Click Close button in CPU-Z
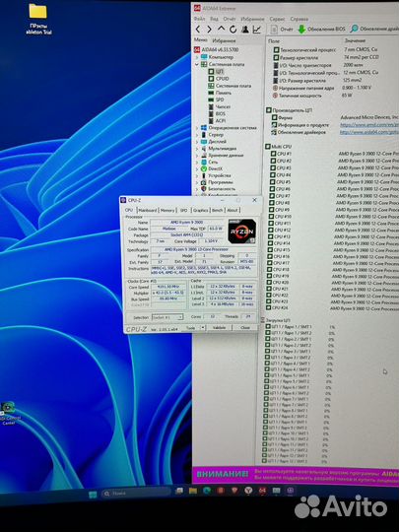Image resolution: width=399 pixels, height=532 pixels. click(x=245, y=328)
